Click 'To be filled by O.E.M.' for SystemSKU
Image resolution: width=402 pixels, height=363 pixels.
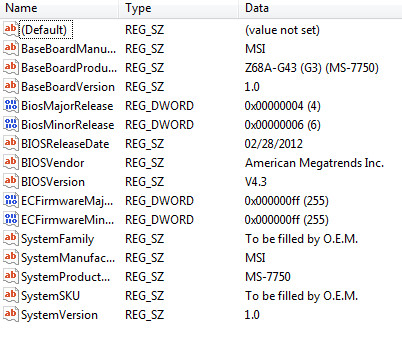click(x=301, y=296)
